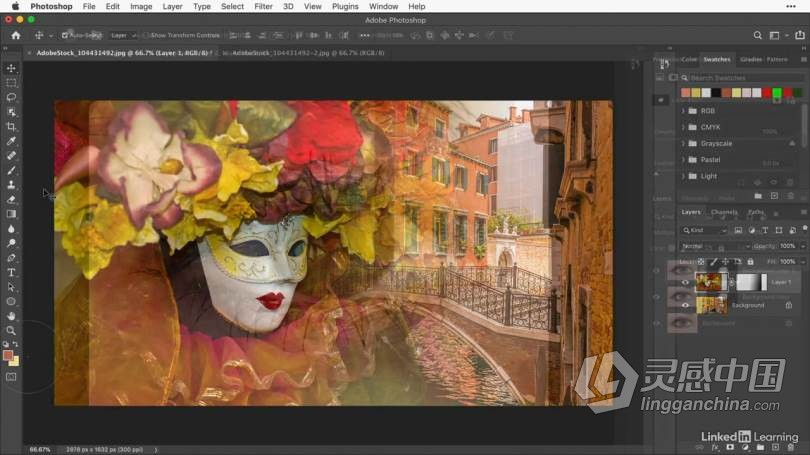
Task: Select the Eyedropper tool
Action: [x=11, y=141]
